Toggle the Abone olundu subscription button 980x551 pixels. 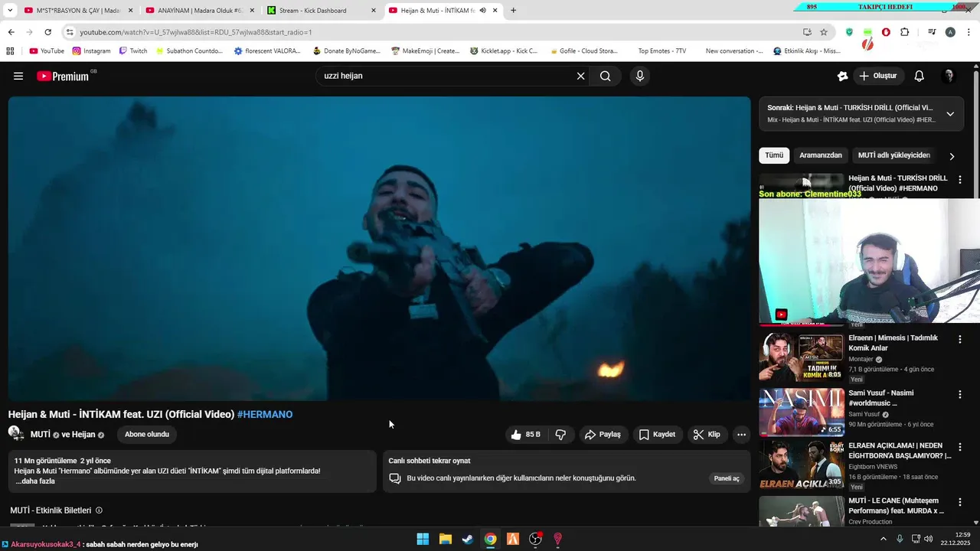tap(147, 434)
